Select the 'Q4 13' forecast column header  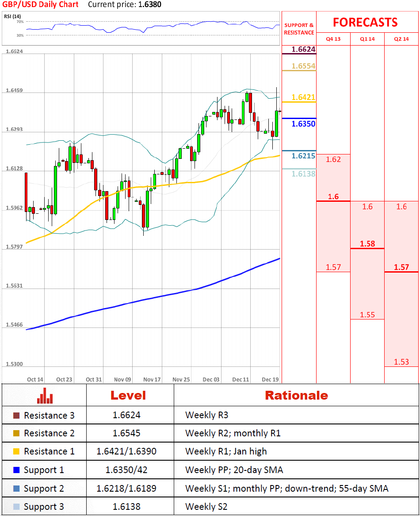click(x=333, y=39)
